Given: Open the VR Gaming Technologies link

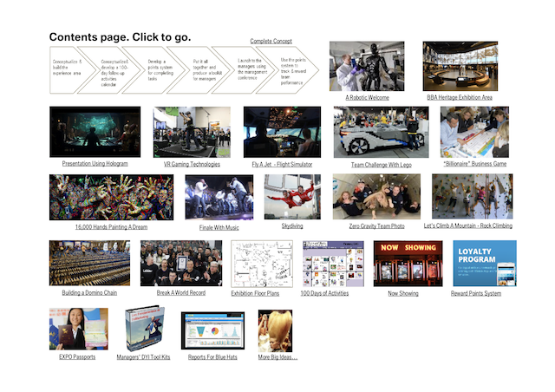Looking at the screenshot, I should click(192, 163).
